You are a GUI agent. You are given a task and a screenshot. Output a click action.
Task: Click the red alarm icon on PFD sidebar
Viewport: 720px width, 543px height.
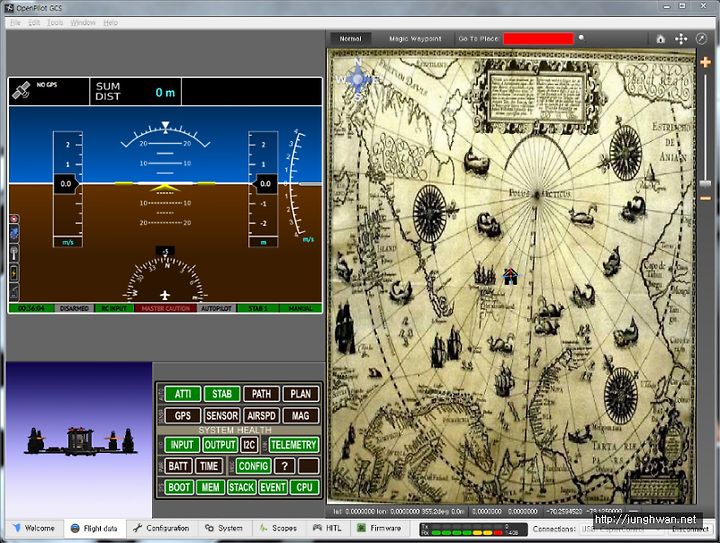tap(14, 219)
